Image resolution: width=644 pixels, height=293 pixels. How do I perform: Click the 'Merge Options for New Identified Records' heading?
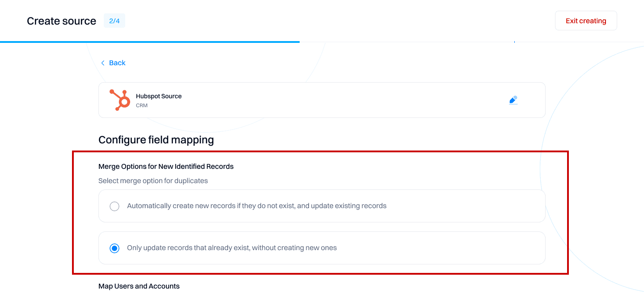click(x=166, y=166)
